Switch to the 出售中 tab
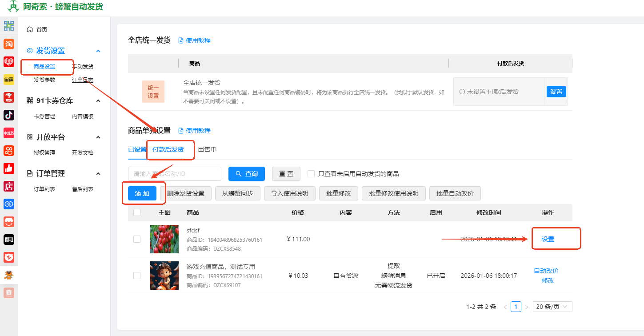Viewport: 644px width, 336px height. [x=207, y=149]
